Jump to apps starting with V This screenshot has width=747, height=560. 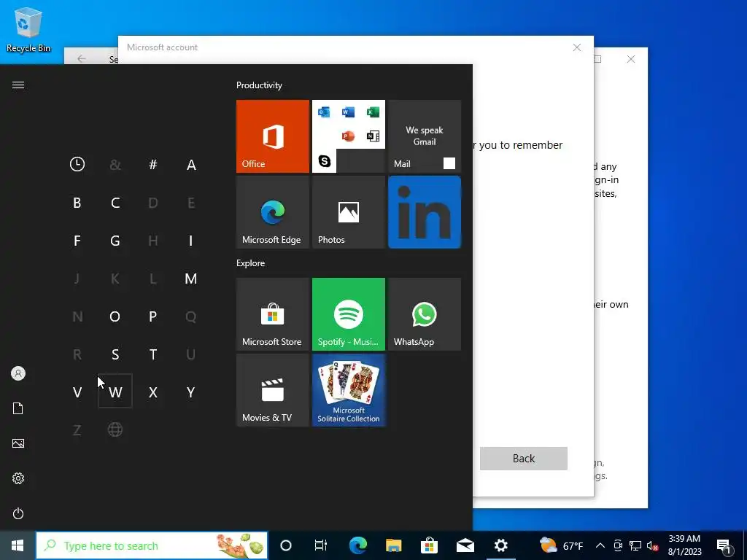[77, 392]
